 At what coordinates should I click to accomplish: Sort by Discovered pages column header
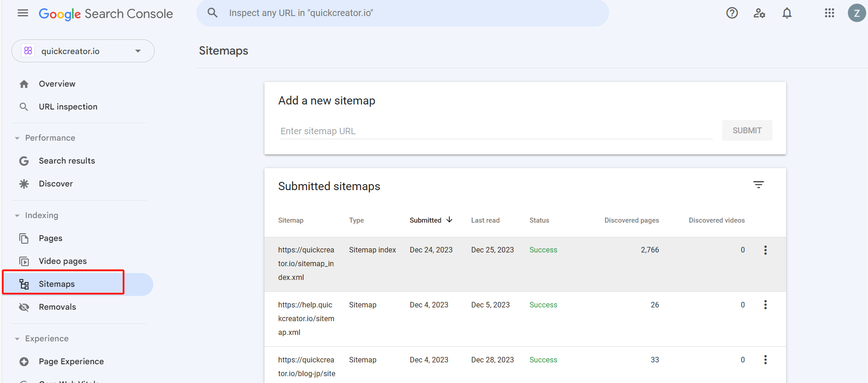click(x=631, y=220)
